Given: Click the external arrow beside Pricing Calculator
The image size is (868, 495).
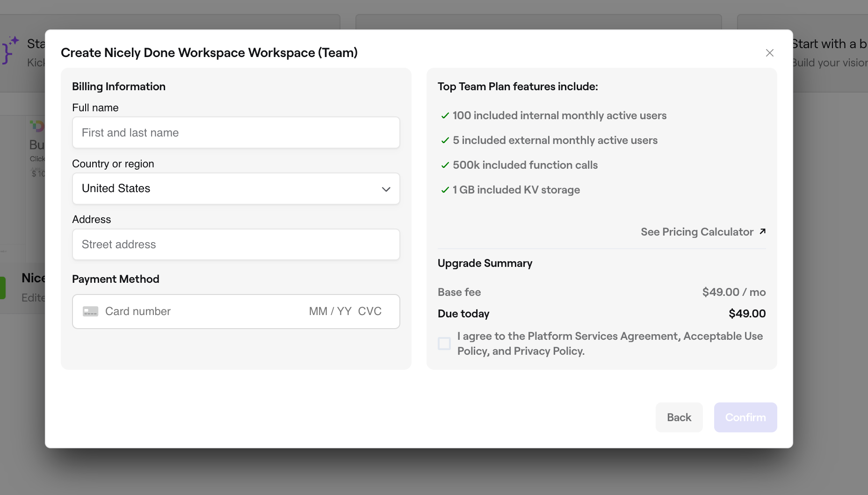Looking at the screenshot, I should (x=762, y=231).
